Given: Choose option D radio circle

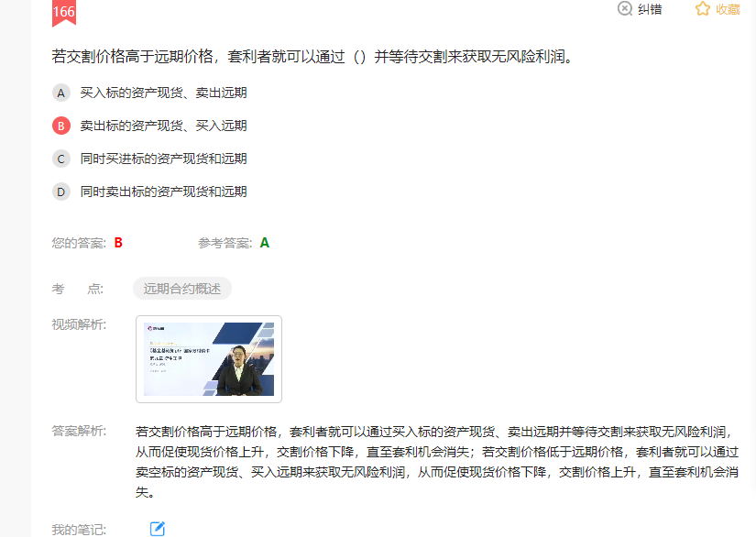Looking at the screenshot, I should [61, 192].
